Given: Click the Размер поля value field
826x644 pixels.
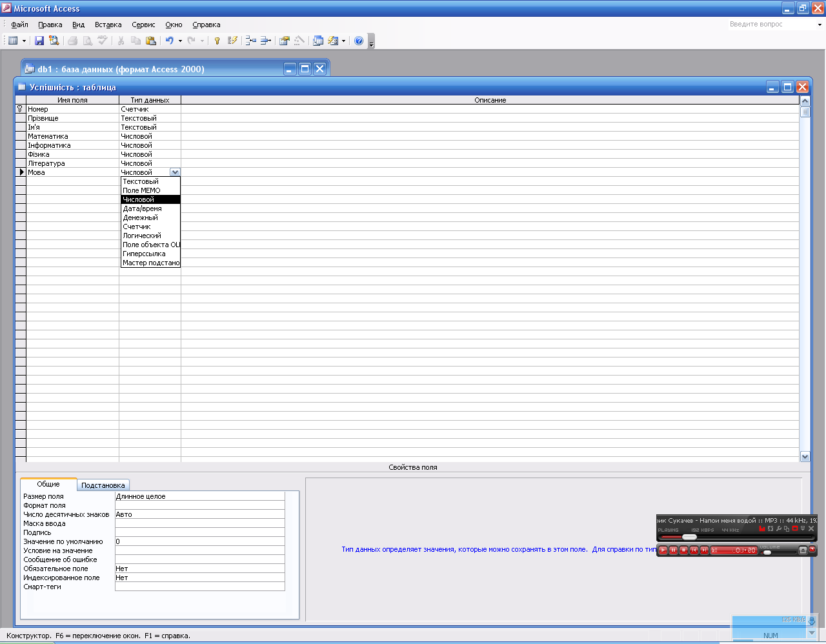Looking at the screenshot, I should tap(199, 496).
